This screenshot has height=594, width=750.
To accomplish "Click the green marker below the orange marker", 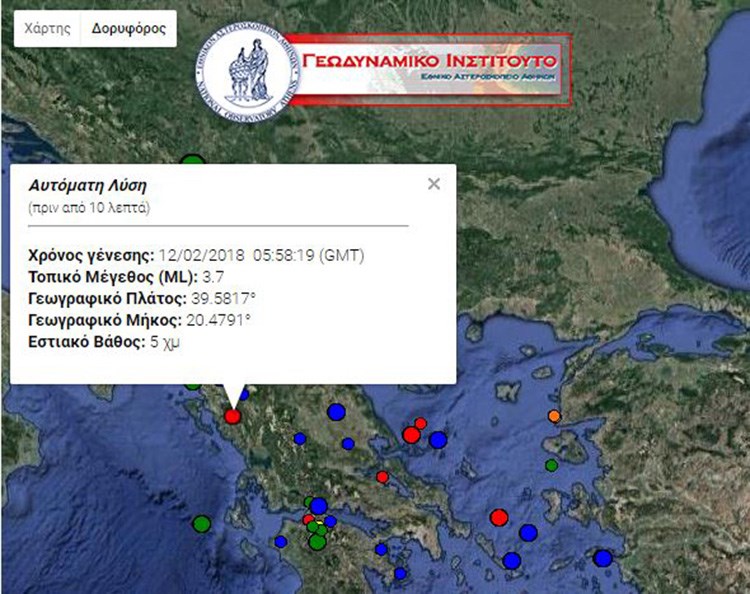I will pos(551,465).
